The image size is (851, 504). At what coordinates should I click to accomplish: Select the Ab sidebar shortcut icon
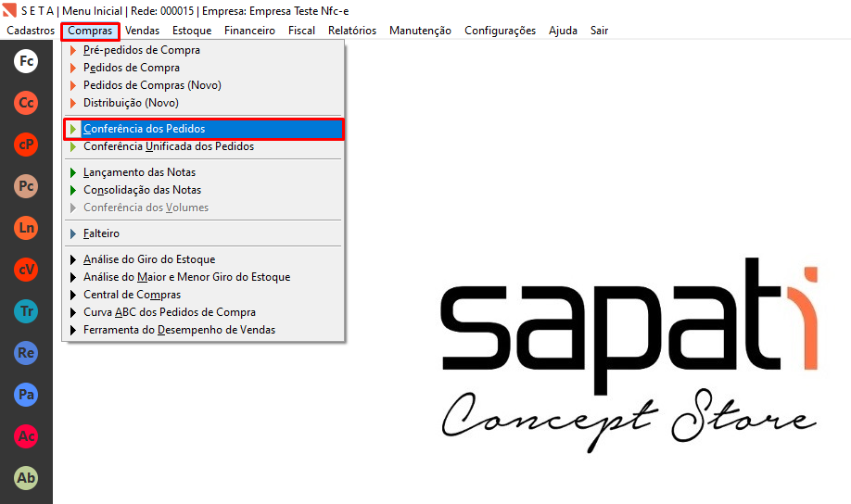coord(26,477)
